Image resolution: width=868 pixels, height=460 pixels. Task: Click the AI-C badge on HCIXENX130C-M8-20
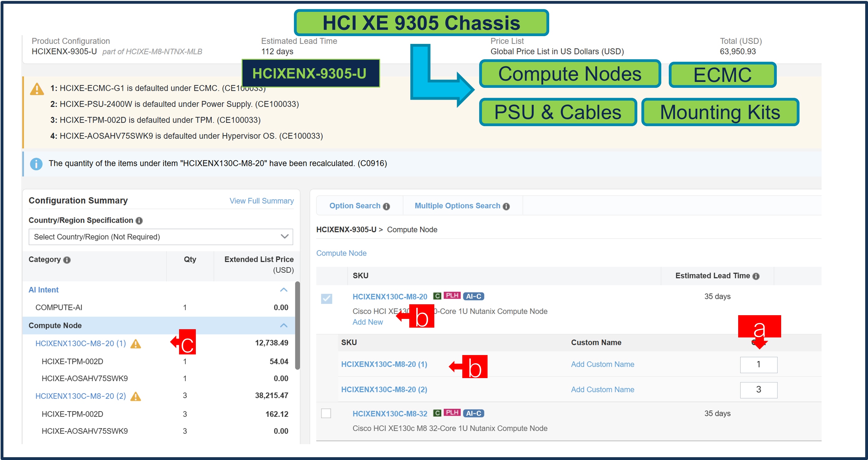[x=474, y=296]
